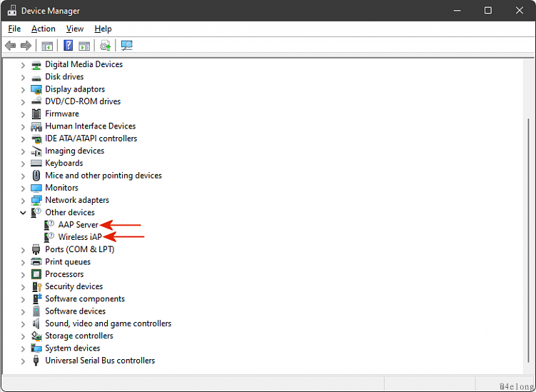This screenshot has height=392, width=536.
Task: Click the Sound, video and game controllers speaker icon
Action: tap(36, 323)
